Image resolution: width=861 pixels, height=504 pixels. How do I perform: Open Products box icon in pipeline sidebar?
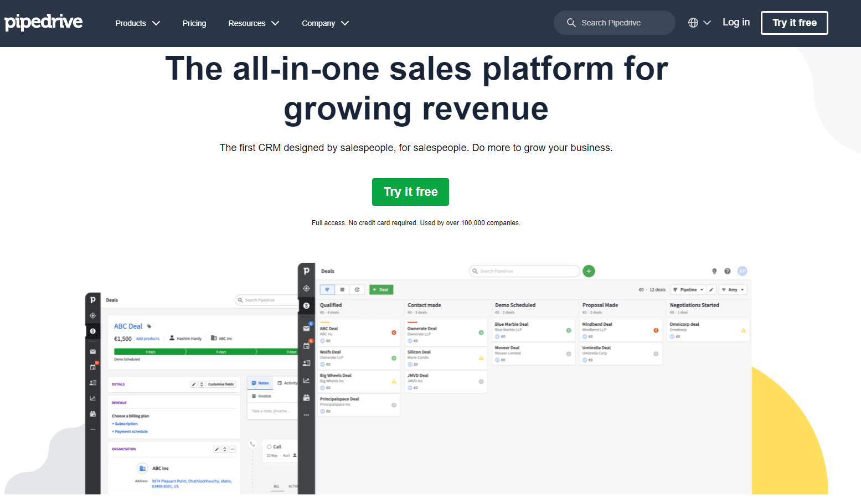click(x=306, y=398)
